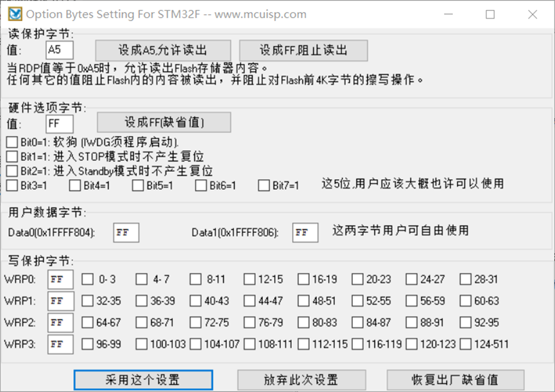Screen dimensions: 555x392
Task: Click 设成FF(缺省值) button
Action: tap(164, 123)
